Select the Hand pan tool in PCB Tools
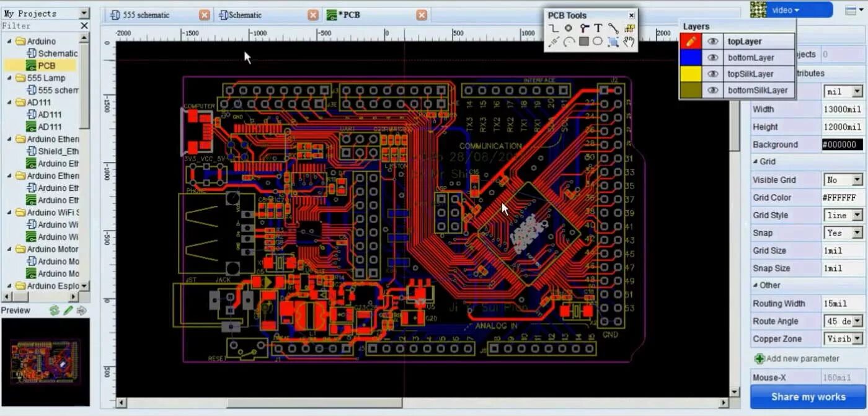Viewport: 868px width, 416px height. (629, 42)
